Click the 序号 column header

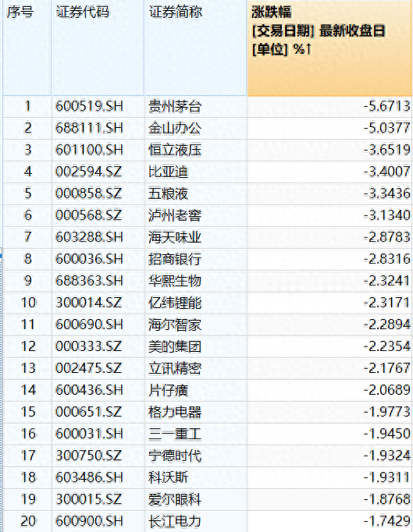click(27, 48)
